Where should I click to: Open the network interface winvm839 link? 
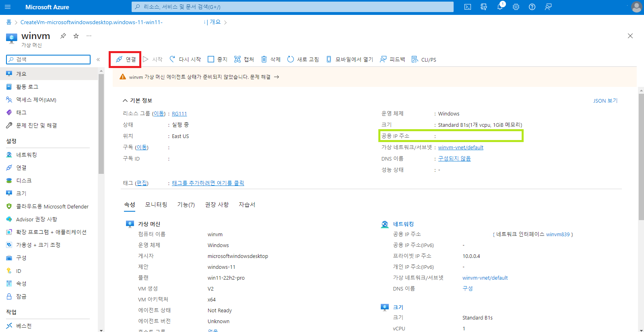(558, 234)
